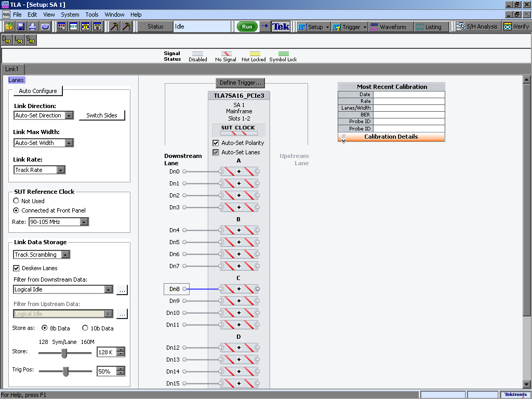Click the Store 128 K value field

pyautogui.click(x=107, y=352)
